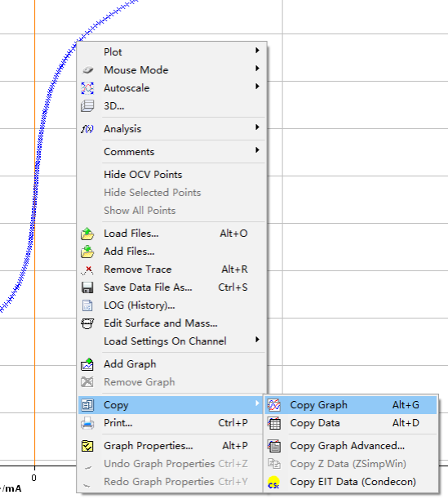Expand the Analysis submenu arrow
448x499 pixels.
pyautogui.click(x=257, y=127)
